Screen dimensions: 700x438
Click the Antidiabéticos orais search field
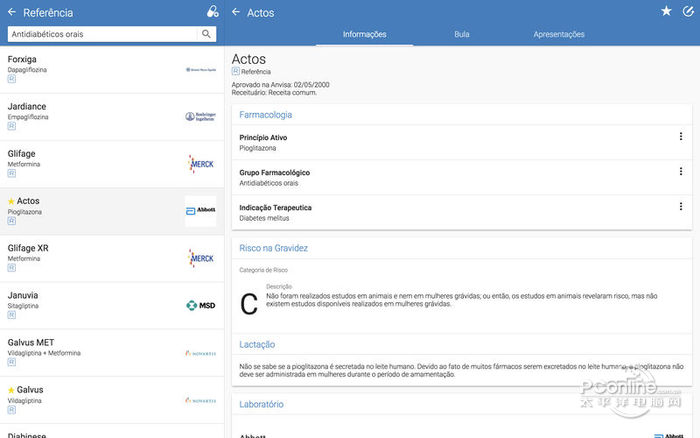100,34
